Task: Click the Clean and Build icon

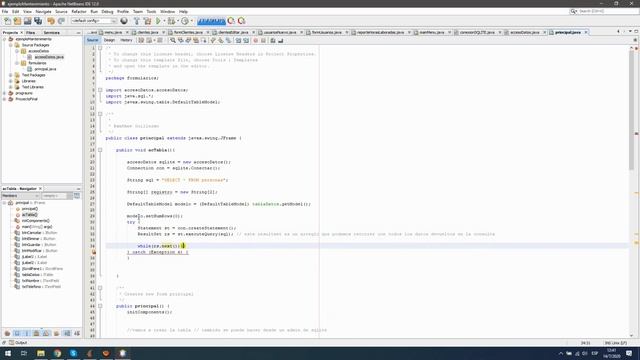Action: [x=147, y=21]
